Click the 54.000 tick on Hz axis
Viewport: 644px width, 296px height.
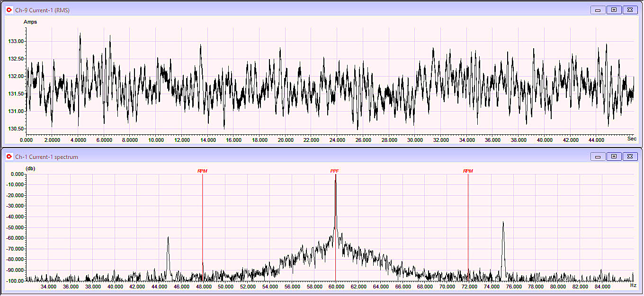pyautogui.click(x=269, y=287)
